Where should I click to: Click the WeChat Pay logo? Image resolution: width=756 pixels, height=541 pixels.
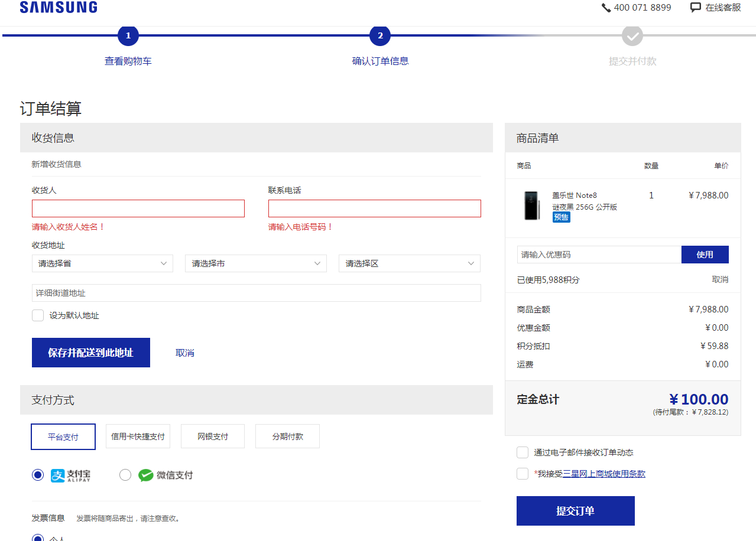(166, 475)
